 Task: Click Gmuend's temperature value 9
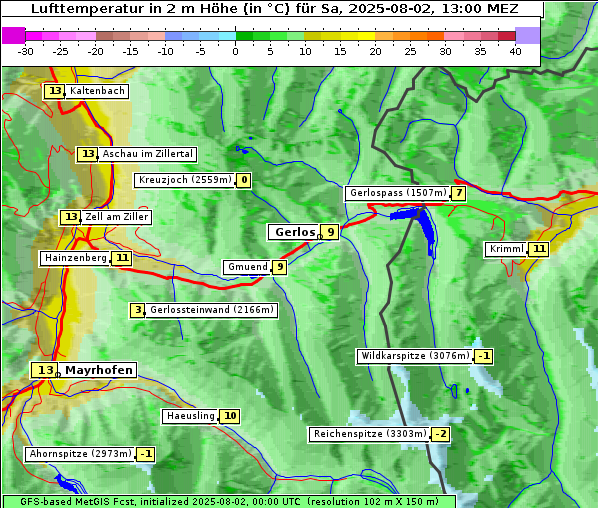point(280,267)
